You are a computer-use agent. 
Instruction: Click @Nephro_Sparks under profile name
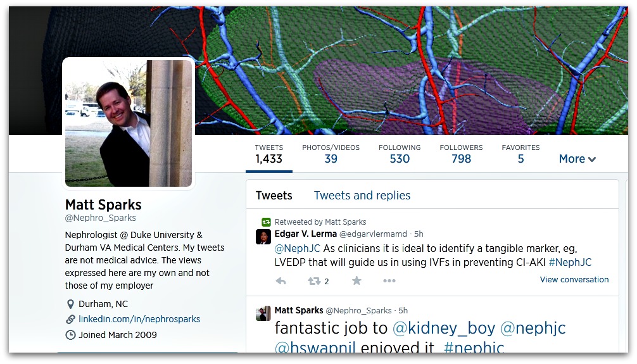100,218
